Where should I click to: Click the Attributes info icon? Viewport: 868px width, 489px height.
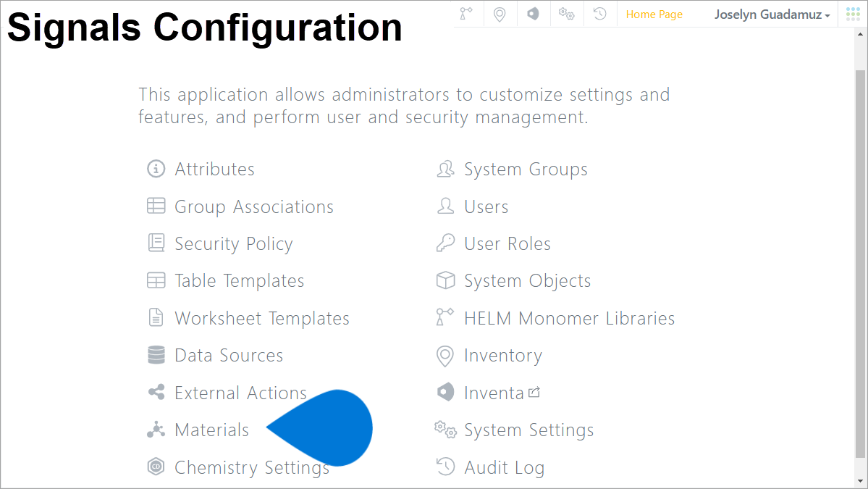coord(156,168)
